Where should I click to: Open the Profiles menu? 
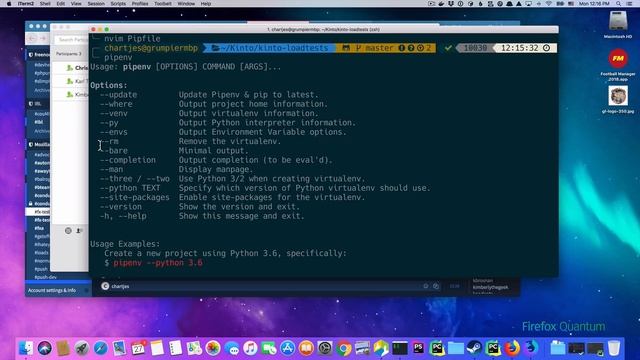[x=140, y=4]
